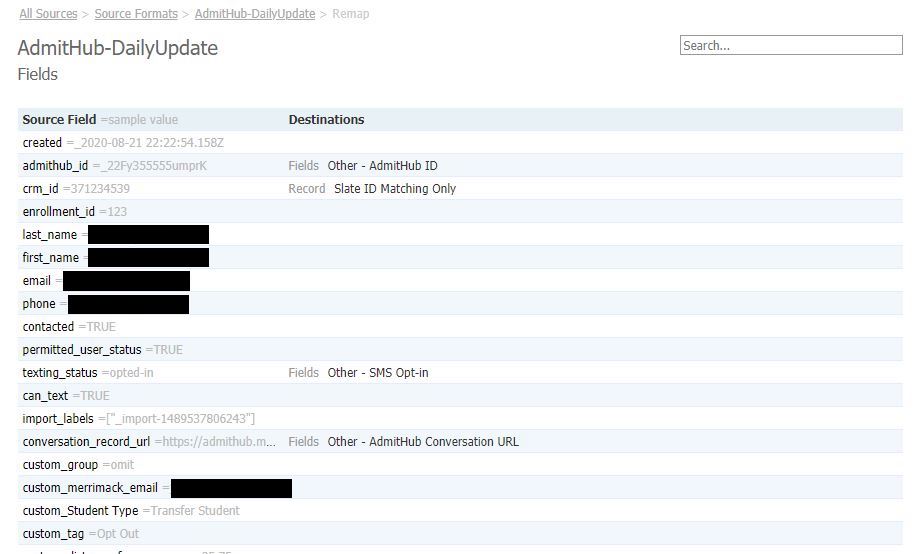Click the Remap breadcrumb text
The height and width of the screenshot is (554, 918).
click(351, 13)
